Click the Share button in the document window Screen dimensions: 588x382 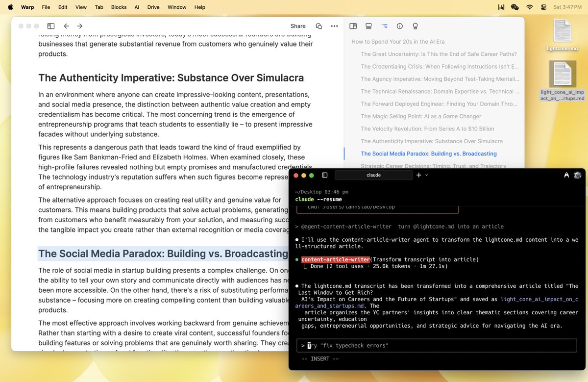(298, 26)
